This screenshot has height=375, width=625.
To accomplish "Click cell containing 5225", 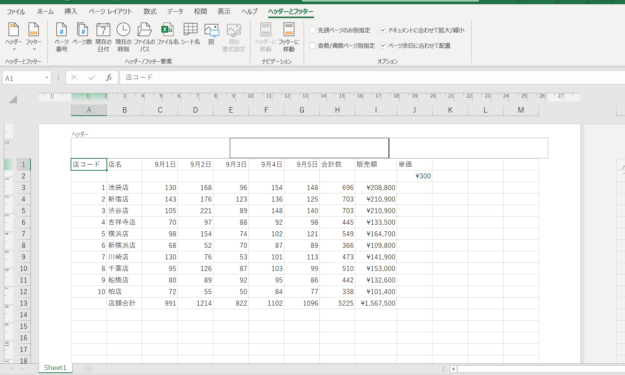I will pyautogui.click(x=337, y=303).
